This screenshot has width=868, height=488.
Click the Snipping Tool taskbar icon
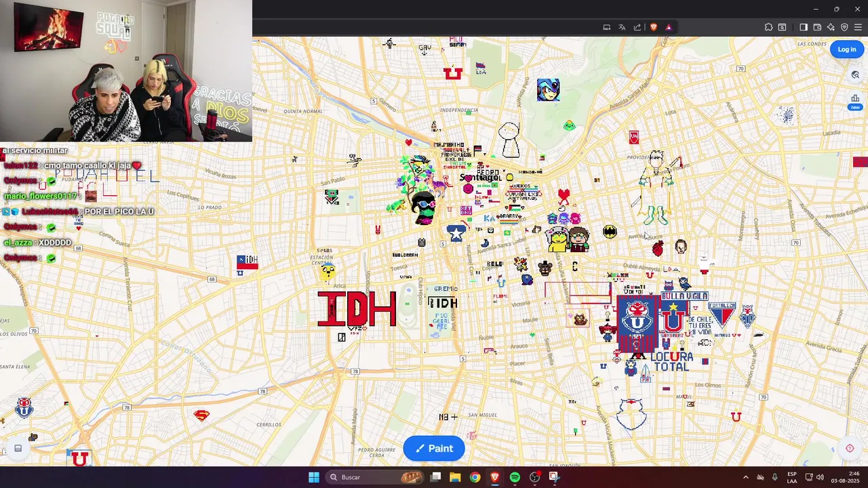click(x=554, y=477)
